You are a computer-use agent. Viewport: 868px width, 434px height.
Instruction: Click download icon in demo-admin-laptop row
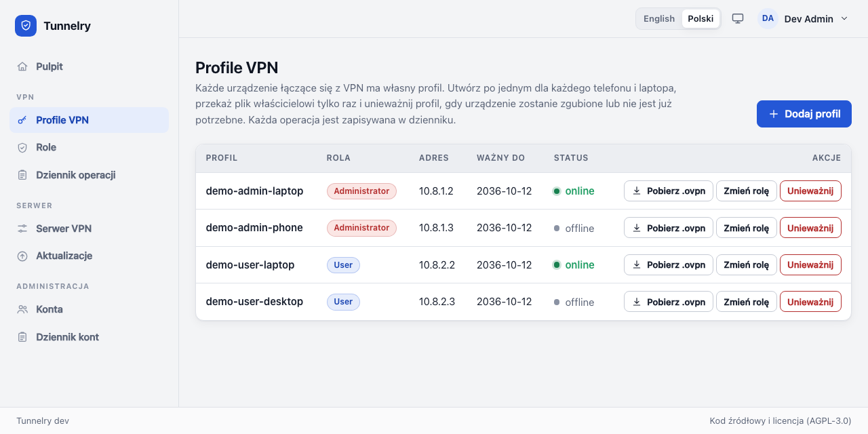(637, 191)
